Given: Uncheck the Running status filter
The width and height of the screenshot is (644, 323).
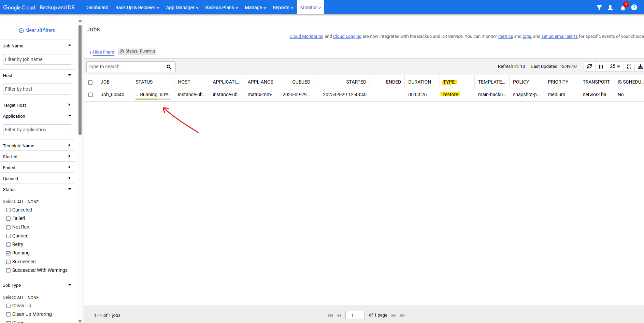Looking at the screenshot, I should pos(9,253).
